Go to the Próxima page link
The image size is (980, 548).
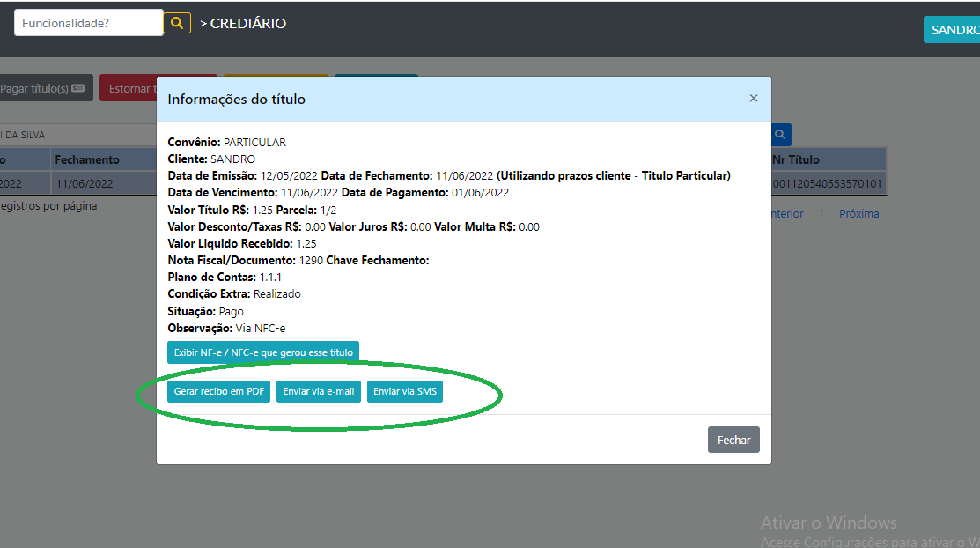coord(858,213)
